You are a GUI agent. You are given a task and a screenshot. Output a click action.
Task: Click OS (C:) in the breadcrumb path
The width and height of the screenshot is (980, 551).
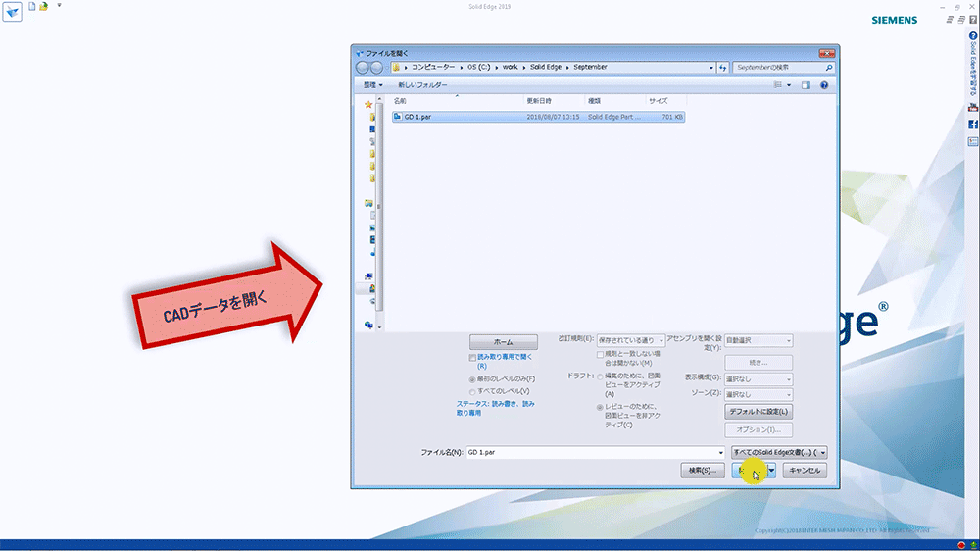tap(479, 67)
